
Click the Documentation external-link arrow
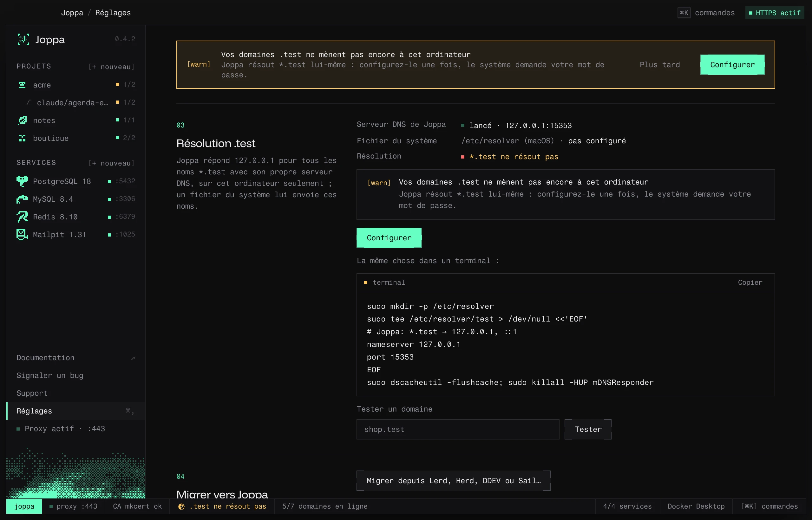[x=133, y=358]
